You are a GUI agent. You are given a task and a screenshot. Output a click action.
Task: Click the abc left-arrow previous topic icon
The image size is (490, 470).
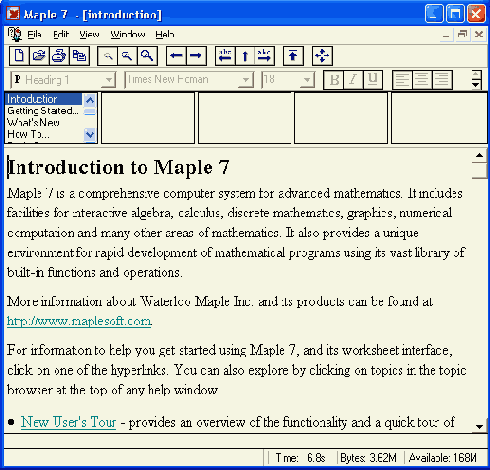[x=225, y=56]
